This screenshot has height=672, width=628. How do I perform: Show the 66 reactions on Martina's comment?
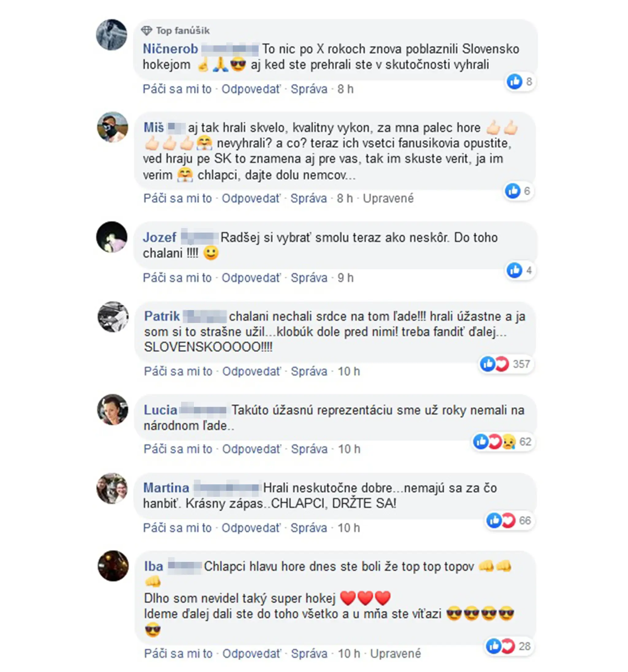509,521
